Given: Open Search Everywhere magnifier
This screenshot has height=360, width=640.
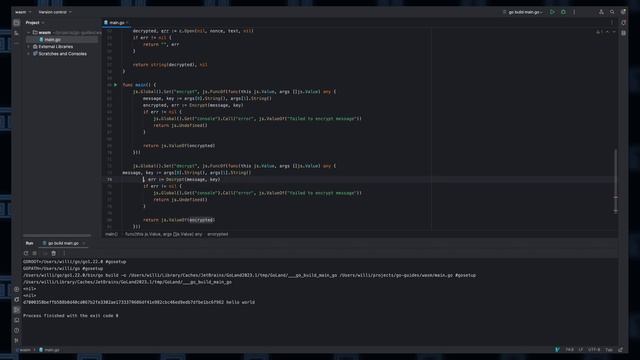Looking at the screenshot, I should pos(612,12).
